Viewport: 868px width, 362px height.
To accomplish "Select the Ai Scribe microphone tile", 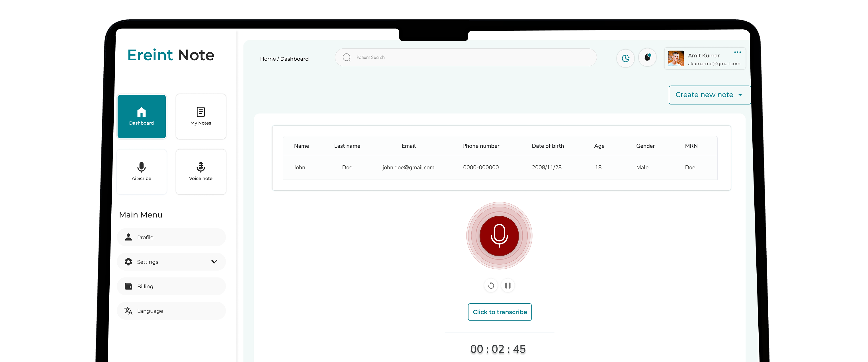I will [x=142, y=172].
